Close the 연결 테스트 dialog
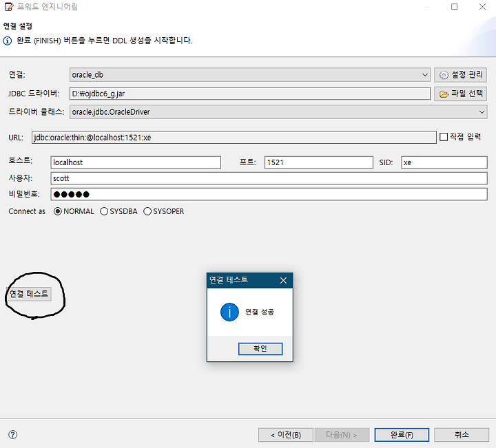The width and height of the screenshot is (496, 448). pyautogui.click(x=283, y=280)
